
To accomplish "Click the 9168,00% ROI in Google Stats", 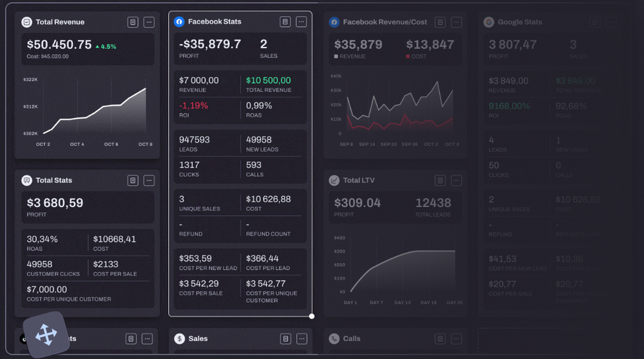I will click(x=509, y=106).
